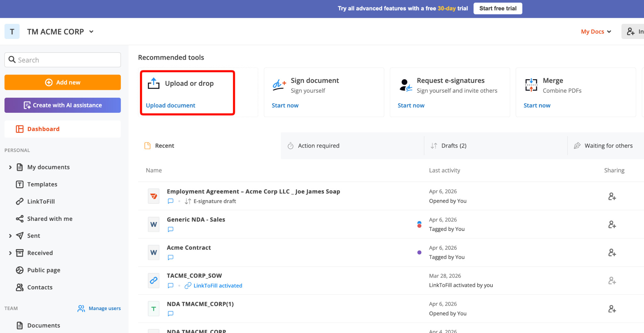Expand the Sent folder
The height and width of the screenshot is (333, 644).
click(10, 236)
